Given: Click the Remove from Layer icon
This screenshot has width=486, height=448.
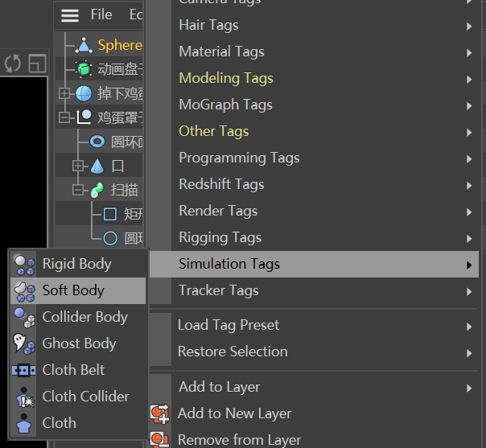Looking at the screenshot, I should click(x=160, y=439).
